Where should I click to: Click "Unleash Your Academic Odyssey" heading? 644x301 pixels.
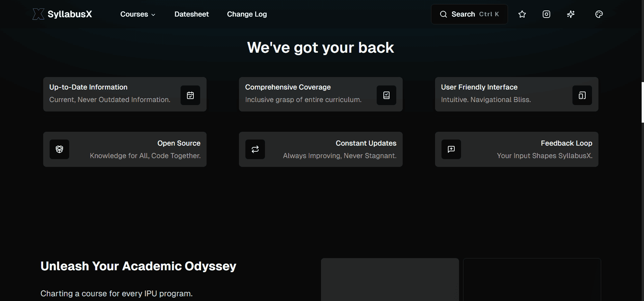click(138, 266)
